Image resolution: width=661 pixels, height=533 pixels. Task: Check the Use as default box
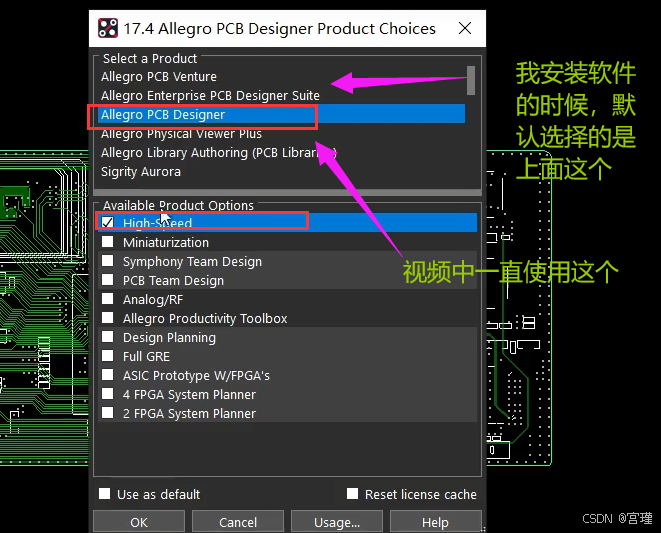coord(105,493)
